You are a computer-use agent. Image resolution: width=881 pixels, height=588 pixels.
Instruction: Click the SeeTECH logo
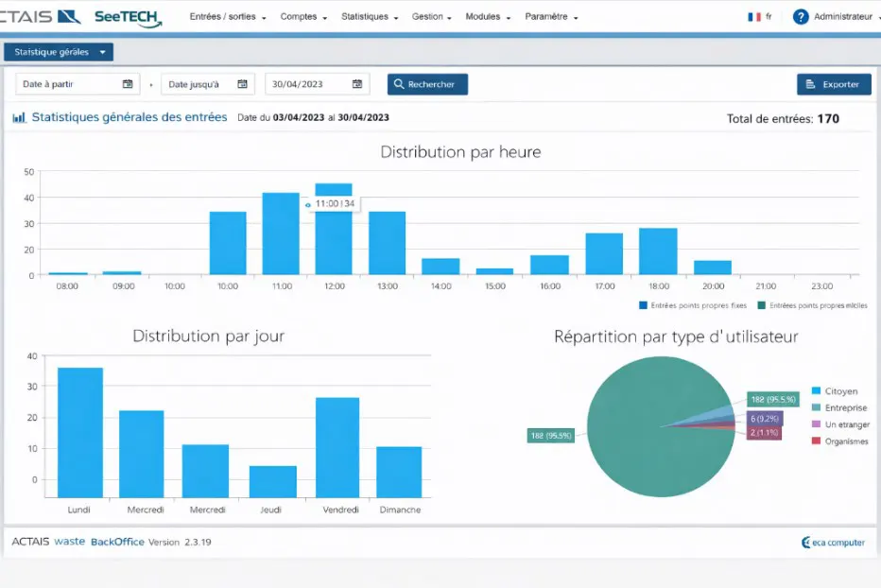128,17
